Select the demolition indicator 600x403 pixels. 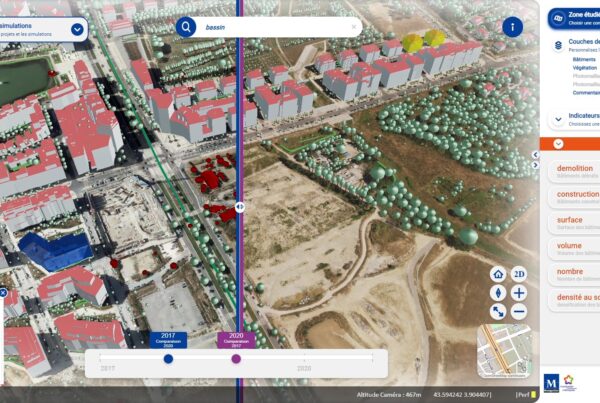pyautogui.click(x=573, y=172)
